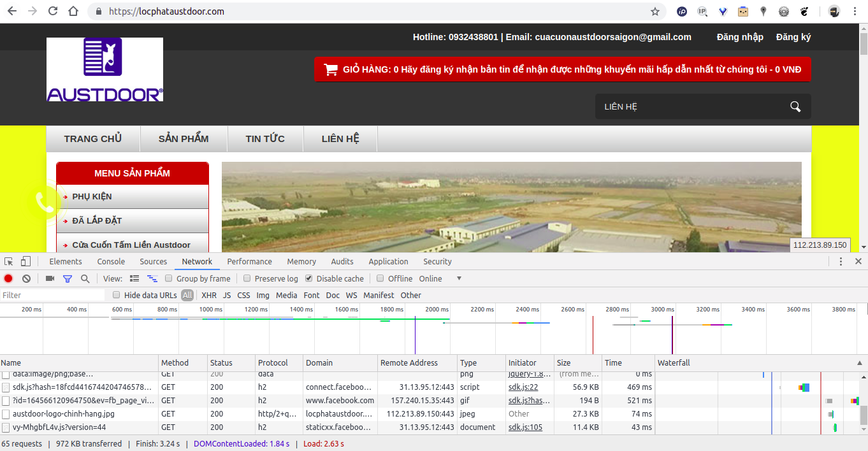Open the SẢN PHẨM menu
The height and width of the screenshot is (451, 868).
click(184, 139)
